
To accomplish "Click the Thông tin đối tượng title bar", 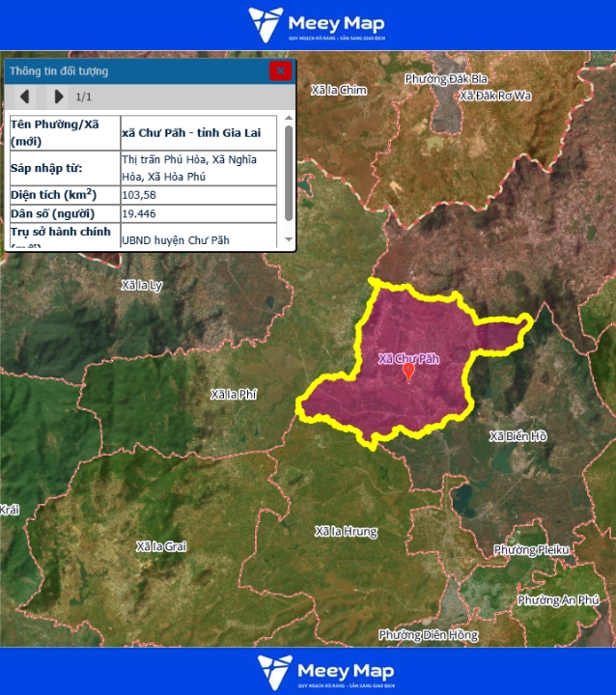I will pos(135,70).
